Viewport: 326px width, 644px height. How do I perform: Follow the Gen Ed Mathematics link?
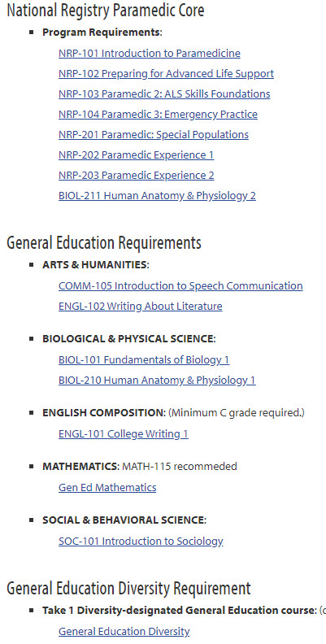(x=107, y=488)
